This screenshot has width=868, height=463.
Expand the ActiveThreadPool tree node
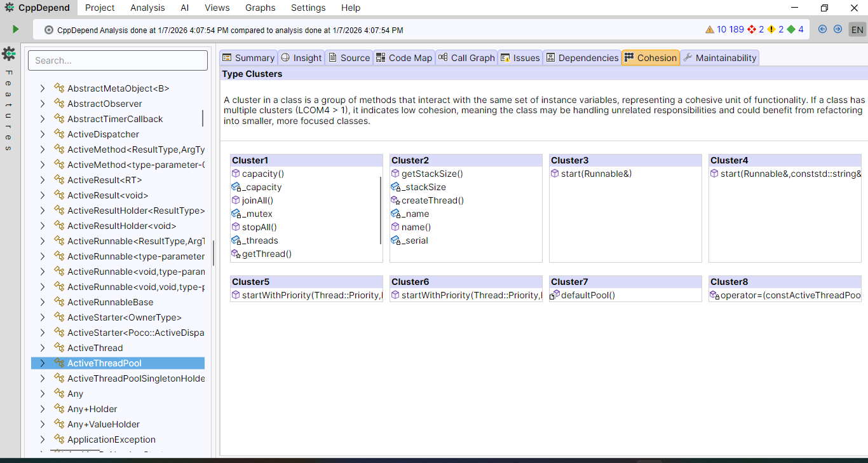(x=43, y=363)
